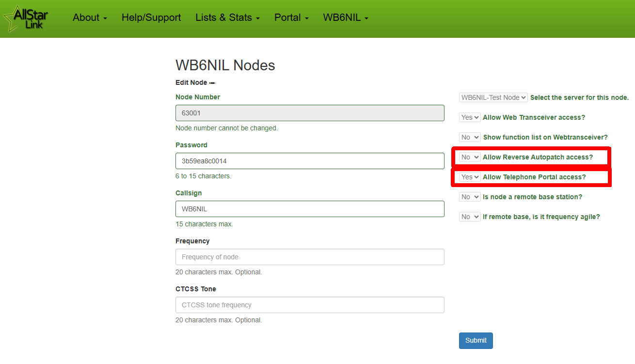Open the remote base station dropdown
635x364 pixels.
coord(470,197)
